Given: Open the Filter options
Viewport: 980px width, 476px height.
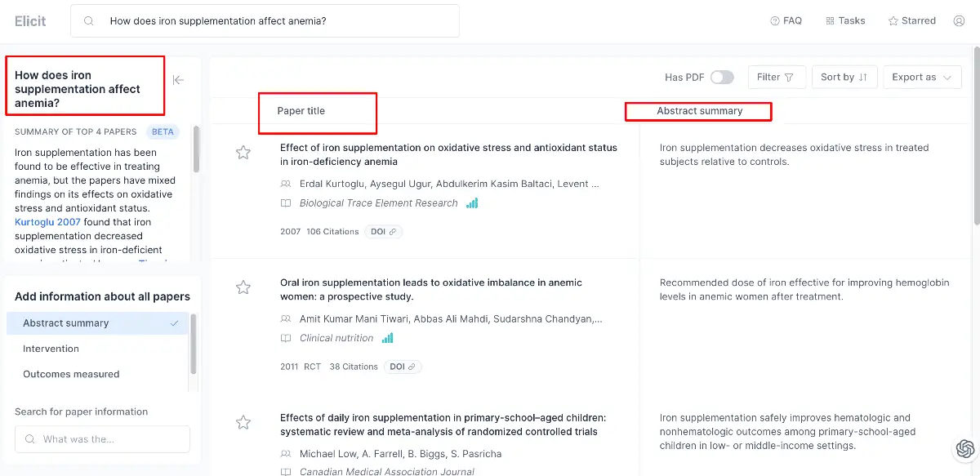Looking at the screenshot, I should click(777, 77).
